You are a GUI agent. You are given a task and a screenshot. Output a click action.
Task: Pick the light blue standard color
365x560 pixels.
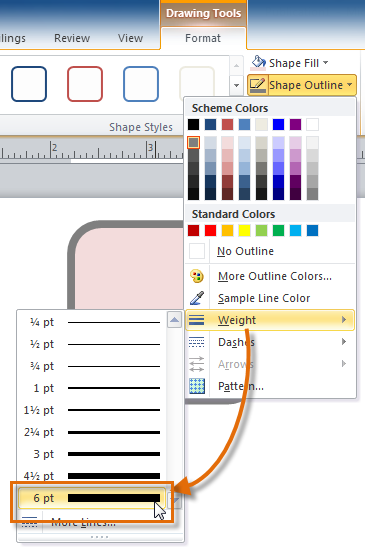295,231
